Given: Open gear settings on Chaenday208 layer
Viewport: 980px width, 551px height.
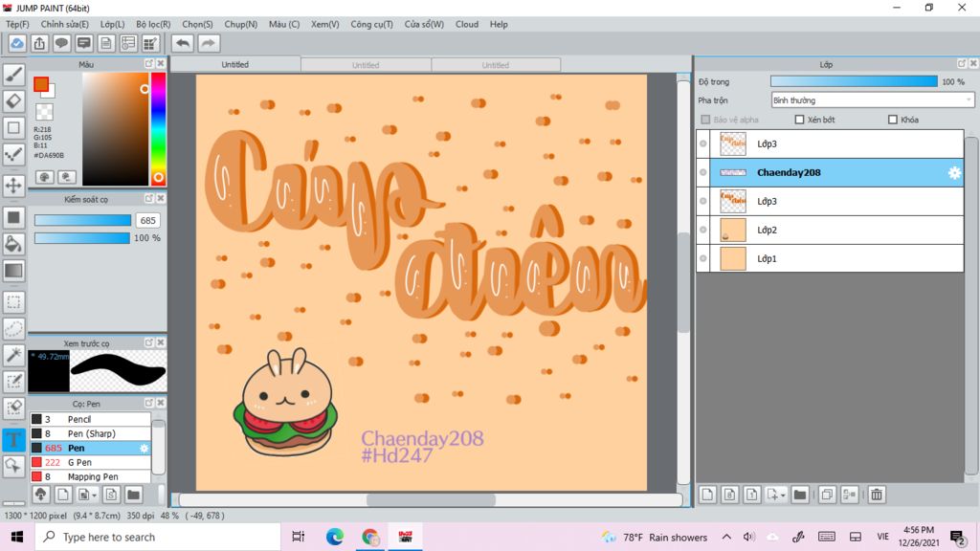Looking at the screenshot, I should [954, 172].
